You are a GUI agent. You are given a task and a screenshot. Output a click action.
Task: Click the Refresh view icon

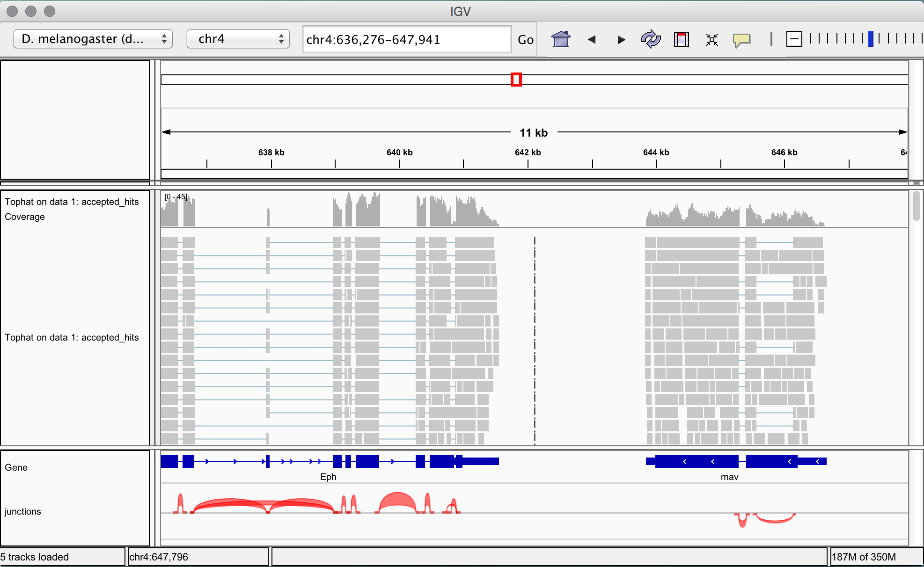click(651, 39)
